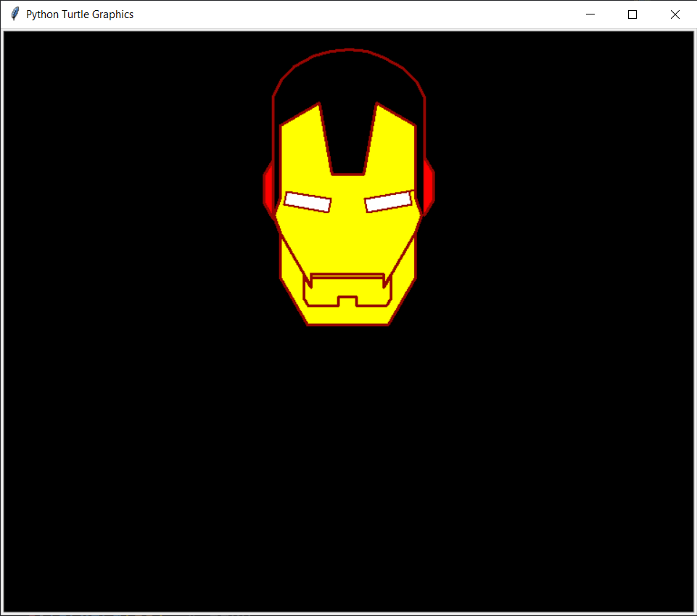Viewport: 697px width, 616px height.
Task: Click the Iron Man mask's left white eye
Action: pos(308,201)
